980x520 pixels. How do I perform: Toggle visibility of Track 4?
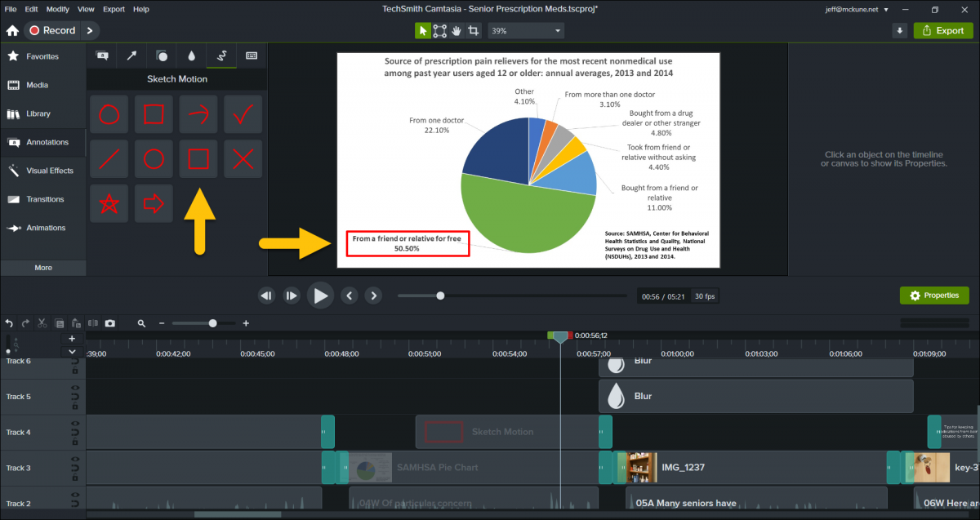click(x=75, y=424)
